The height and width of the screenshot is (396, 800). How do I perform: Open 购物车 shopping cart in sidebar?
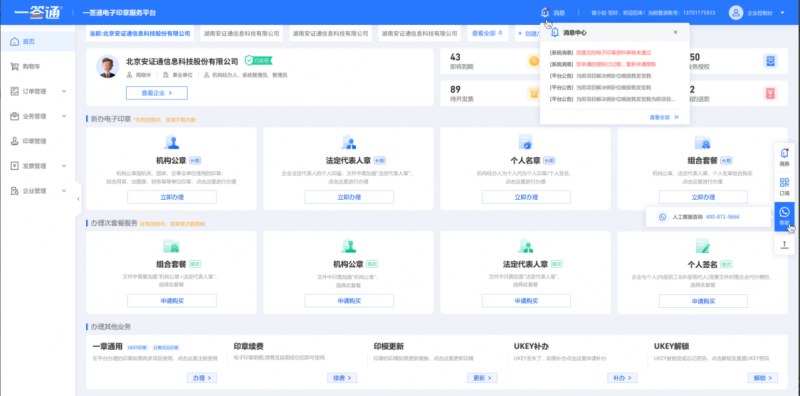click(37, 67)
